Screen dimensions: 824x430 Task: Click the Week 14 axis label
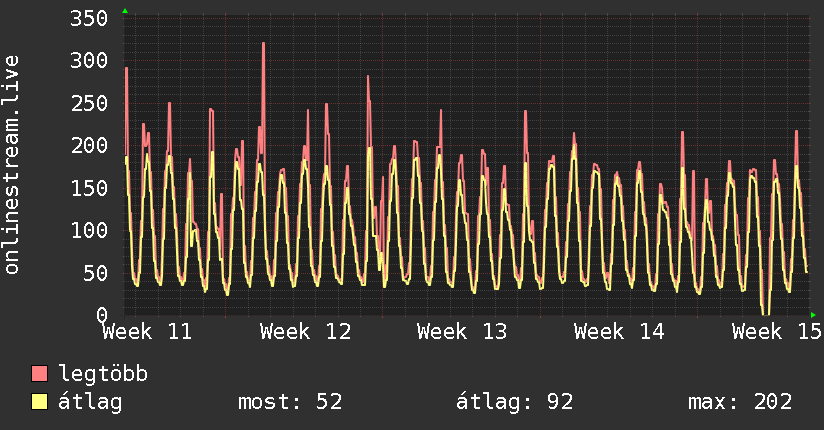tap(619, 332)
